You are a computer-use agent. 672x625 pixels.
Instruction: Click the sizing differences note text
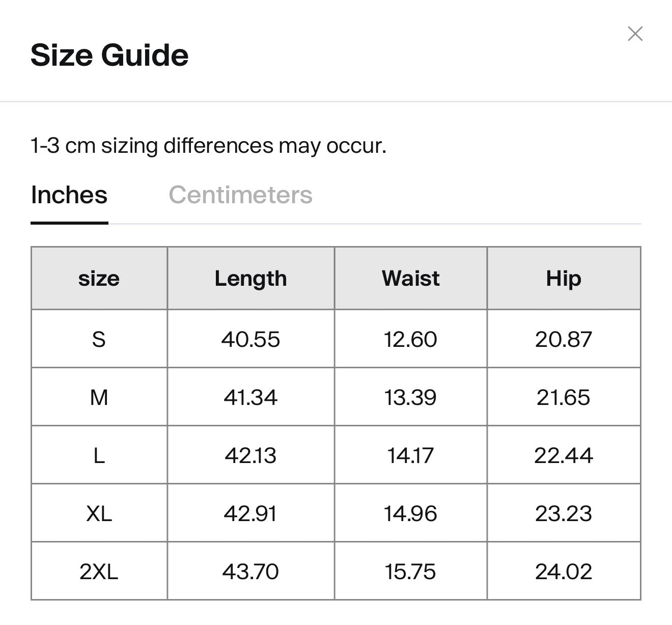(x=208, y=146)
